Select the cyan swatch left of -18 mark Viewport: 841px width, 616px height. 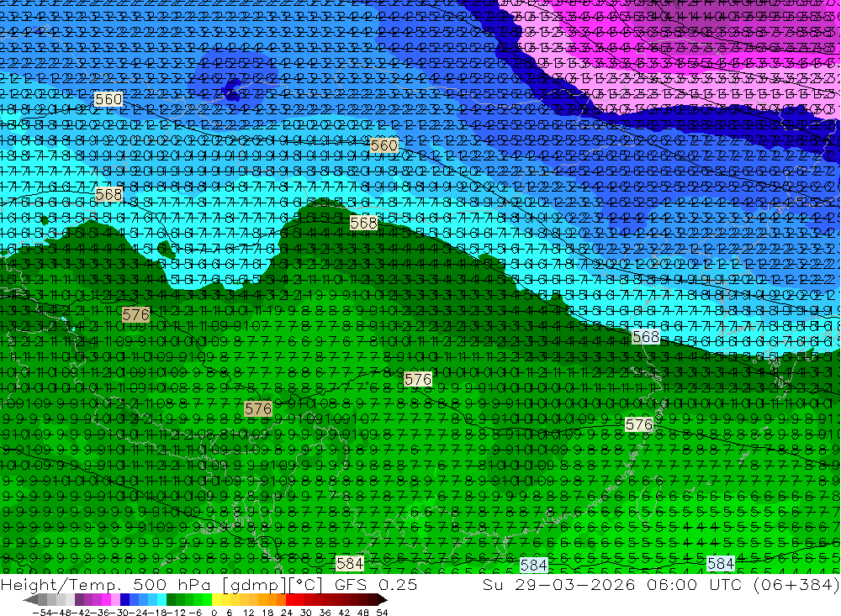pos(161,599)
